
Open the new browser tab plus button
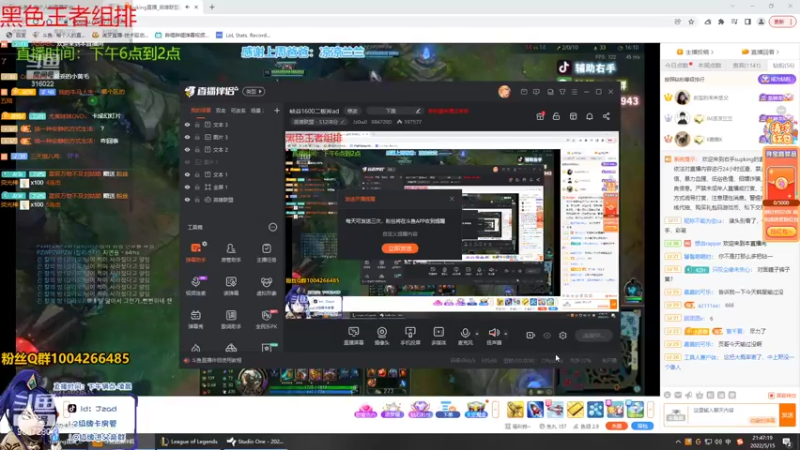click(212, 7)
